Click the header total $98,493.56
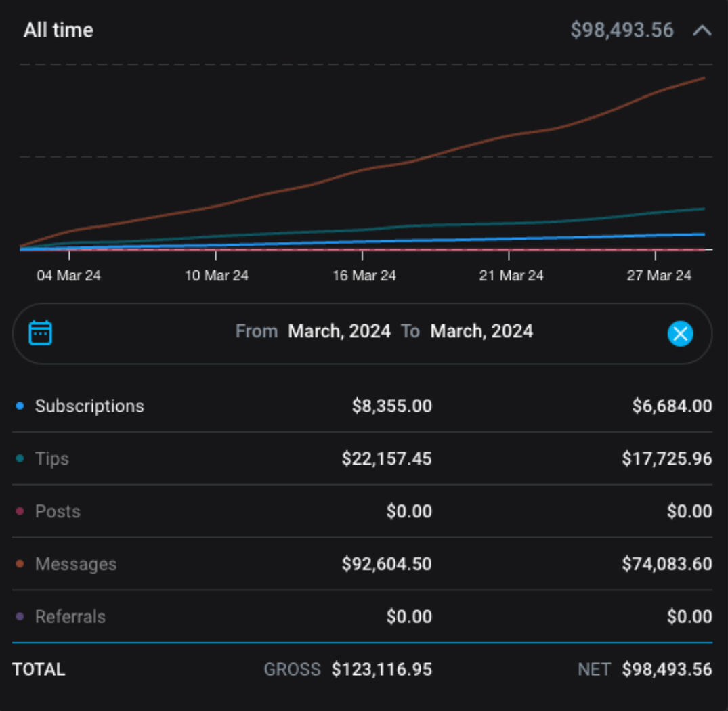 click(x=622, y=30)
